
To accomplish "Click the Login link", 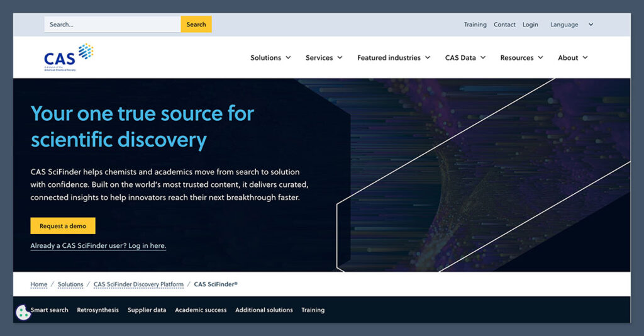I will [x=530, y=25].
